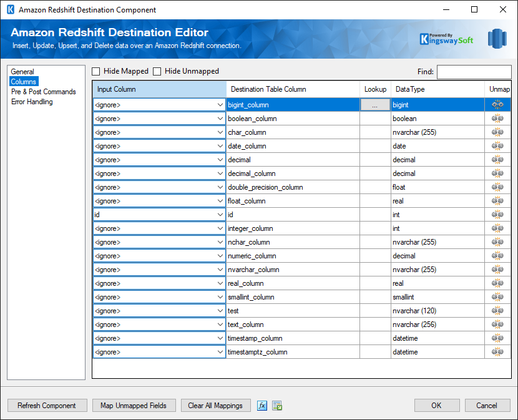Click unmap icon for boolean_column row
Image resolution: width=518 pixels, height=420 pixels.
(497, 119)
